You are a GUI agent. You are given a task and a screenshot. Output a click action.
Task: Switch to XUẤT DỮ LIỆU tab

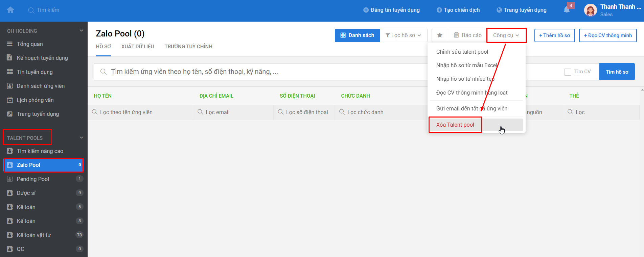pos(138,47)
